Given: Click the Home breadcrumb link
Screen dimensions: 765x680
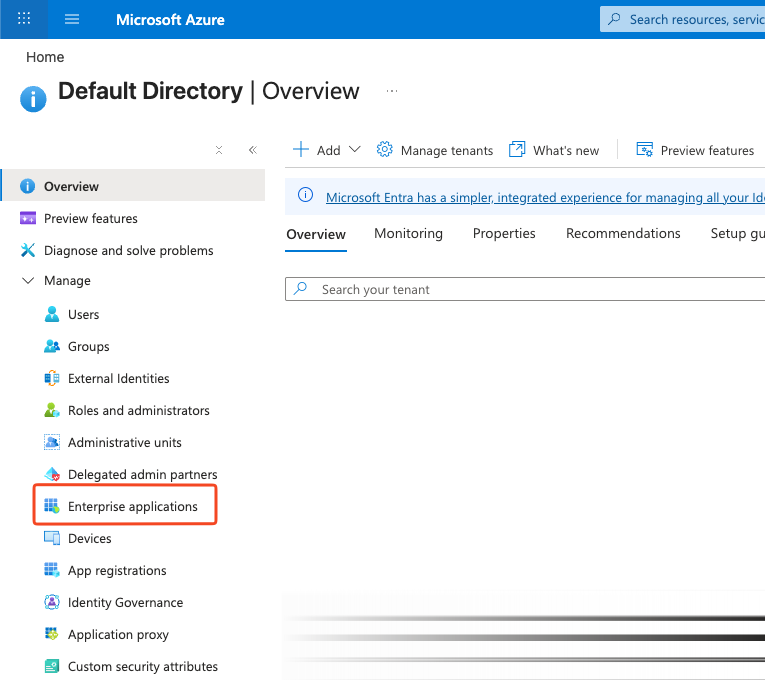Looking at the screenshot, I should point(45,57).
